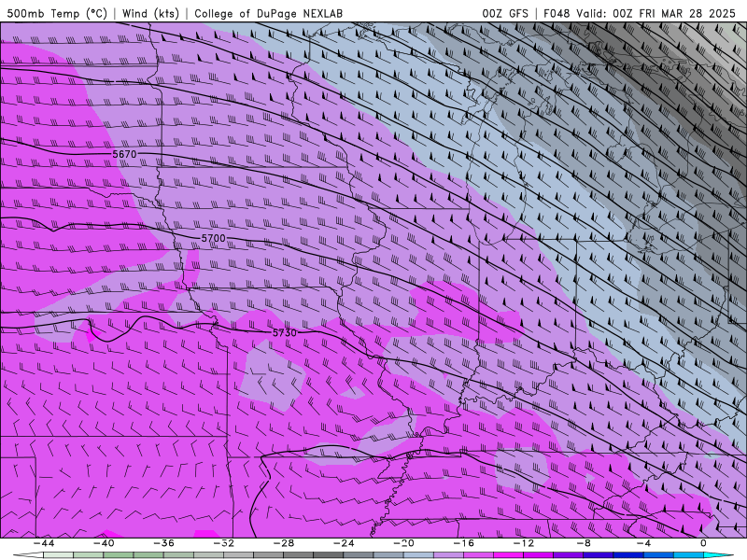Viewport: 747px width, 560px height.
Task: Click the -28 colorbar tick label
Action: coord(284,543)
